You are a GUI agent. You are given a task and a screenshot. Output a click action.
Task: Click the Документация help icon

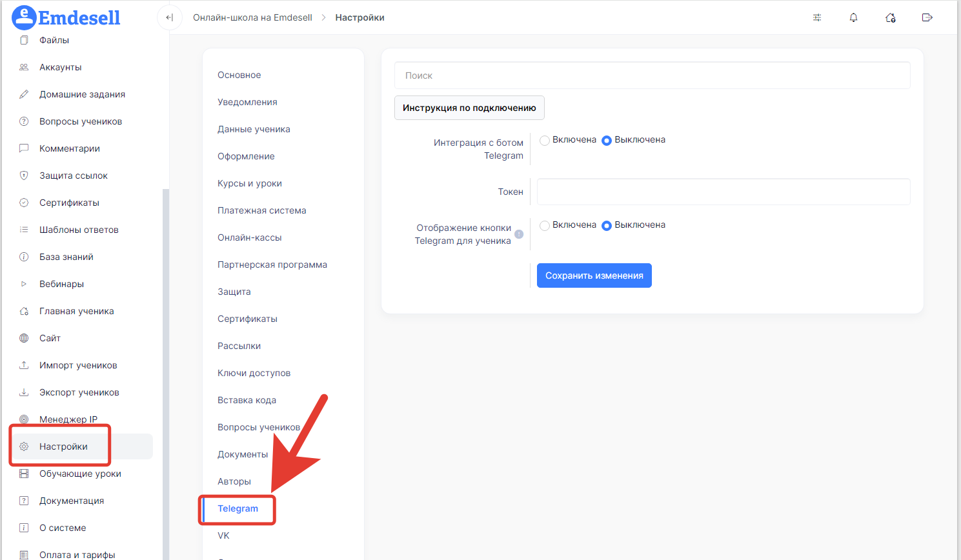pyautogui.click(x=24, y=501)
